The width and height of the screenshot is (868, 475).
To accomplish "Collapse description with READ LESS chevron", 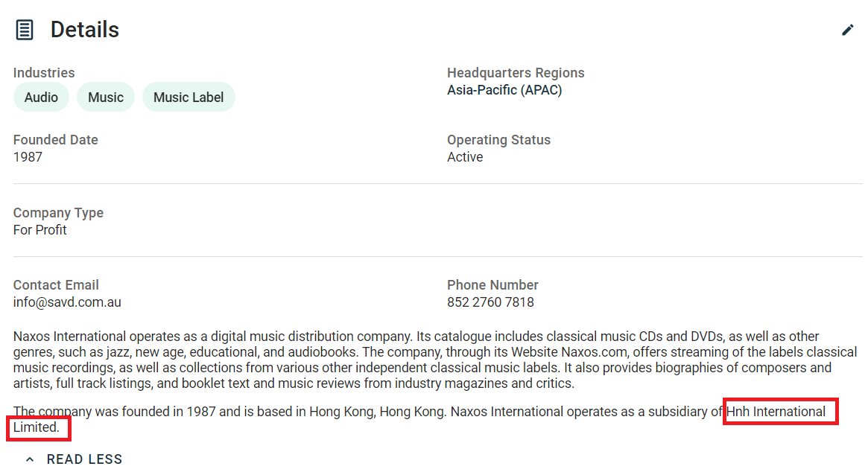I will pos(30,459).
